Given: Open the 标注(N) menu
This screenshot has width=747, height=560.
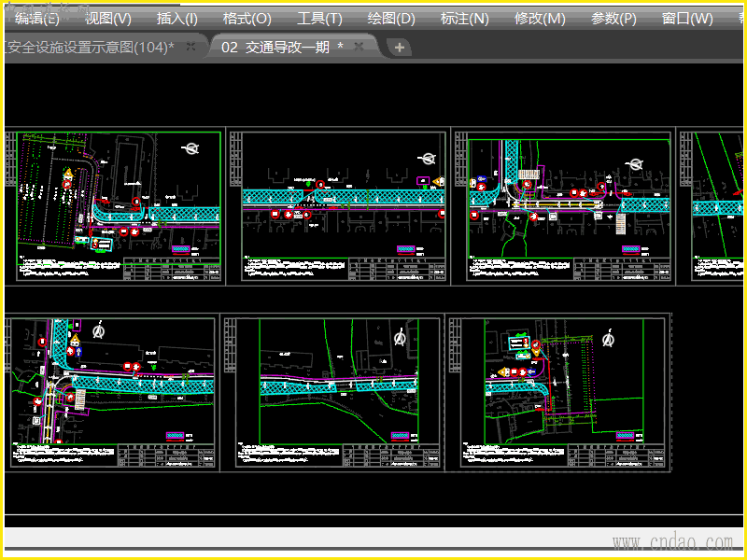Looking at the screenshot, I should [x=464, y=19].
